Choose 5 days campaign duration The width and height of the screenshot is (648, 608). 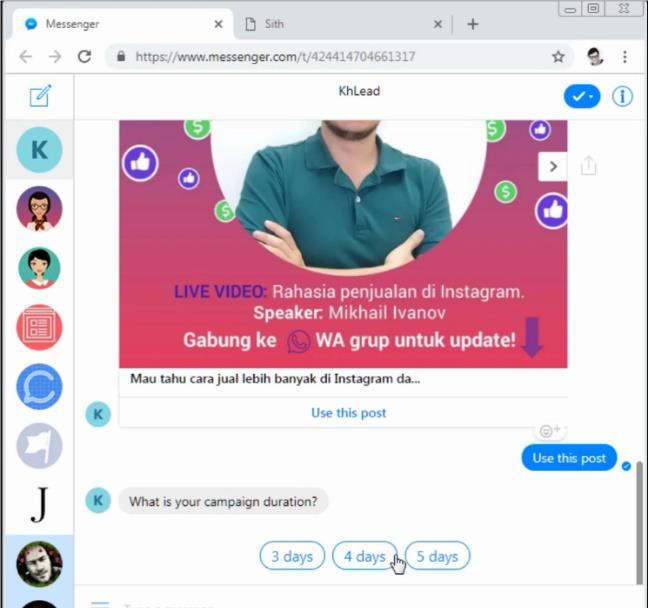point(437,556)
